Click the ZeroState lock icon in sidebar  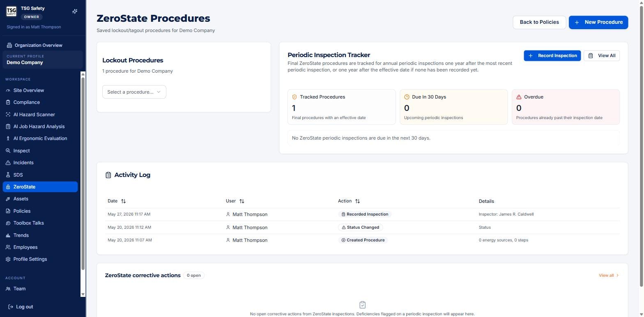coord(8,187)
